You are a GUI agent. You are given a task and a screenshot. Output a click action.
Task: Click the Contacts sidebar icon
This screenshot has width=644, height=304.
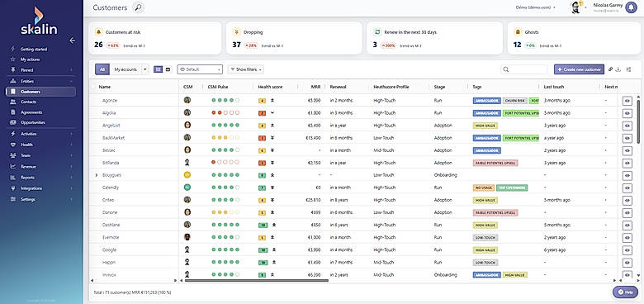tap(13, 102)
